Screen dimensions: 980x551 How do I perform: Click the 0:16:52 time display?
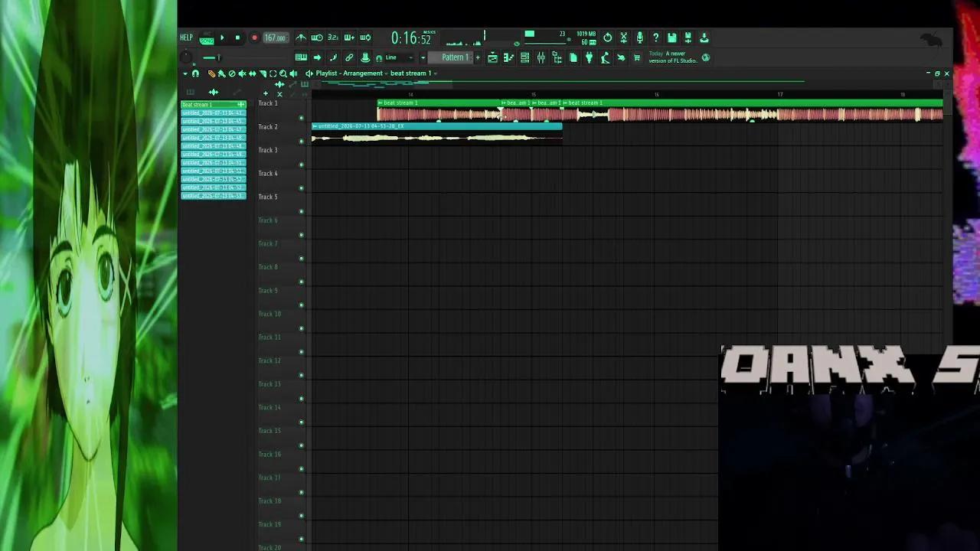(411, 38)
